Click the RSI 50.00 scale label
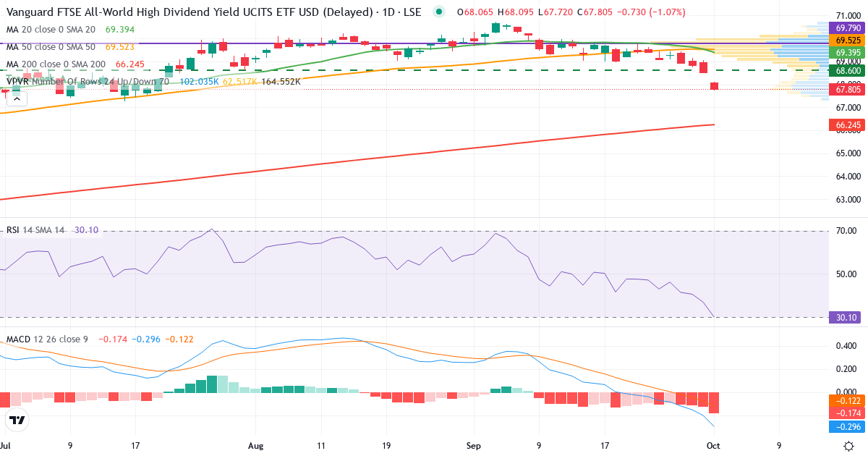868x456 pixels. [x=847, y=274]
